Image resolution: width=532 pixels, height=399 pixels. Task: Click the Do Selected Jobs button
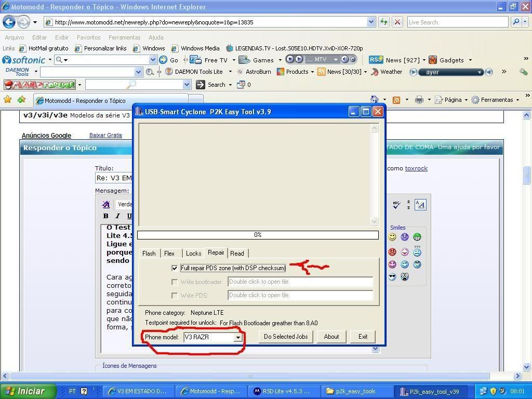tap(286, 337)
